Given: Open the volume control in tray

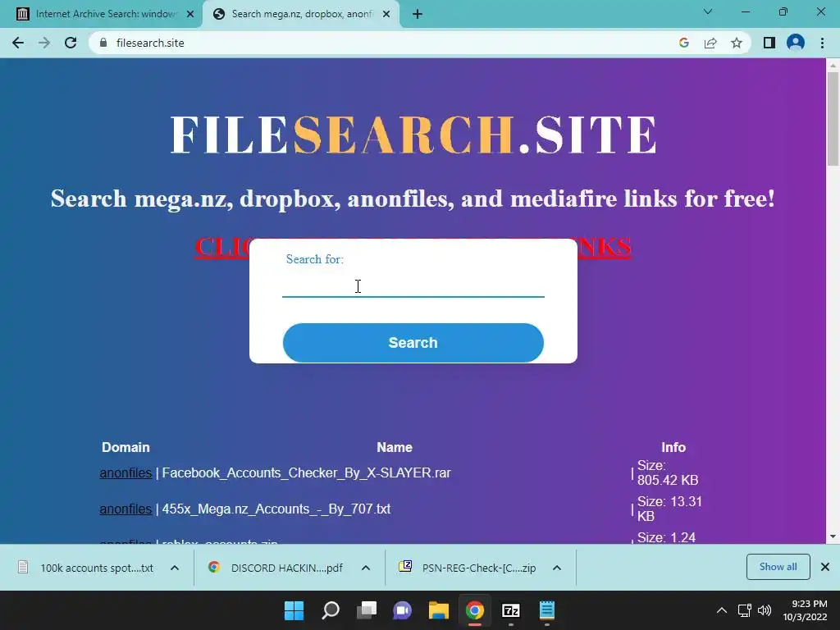Looking at the screenshot, I should pyautogui.click(x=765, y=610).
